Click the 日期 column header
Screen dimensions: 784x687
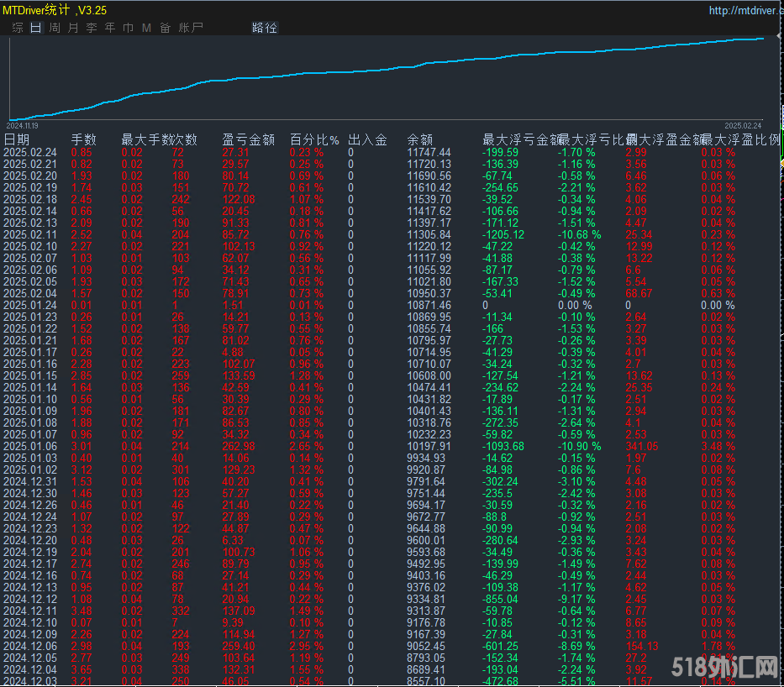click(17, 140)
